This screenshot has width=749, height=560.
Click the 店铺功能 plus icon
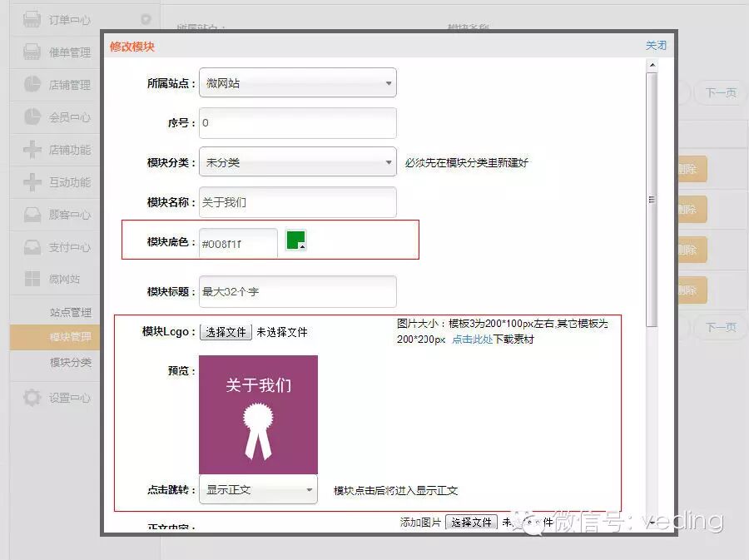32,150
